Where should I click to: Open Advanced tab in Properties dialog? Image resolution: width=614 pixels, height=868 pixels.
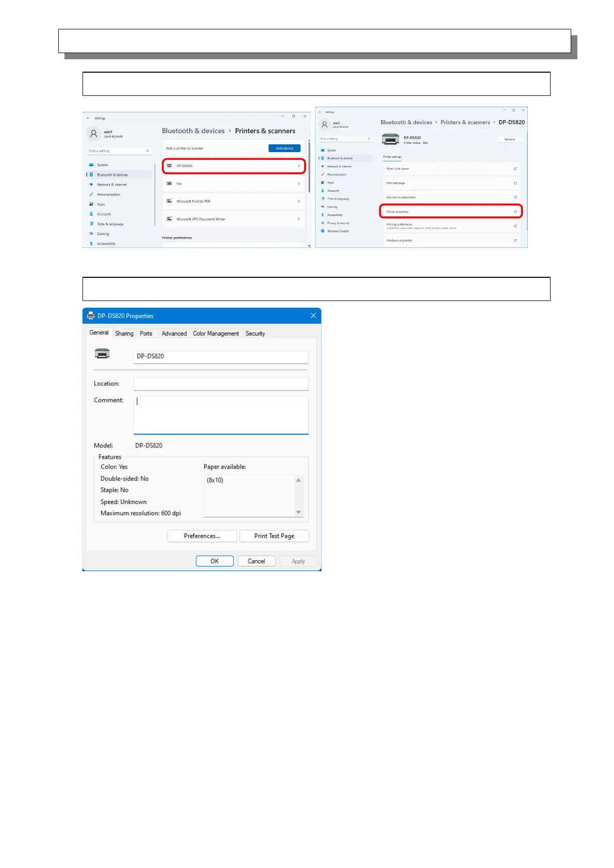pos(174,333)
